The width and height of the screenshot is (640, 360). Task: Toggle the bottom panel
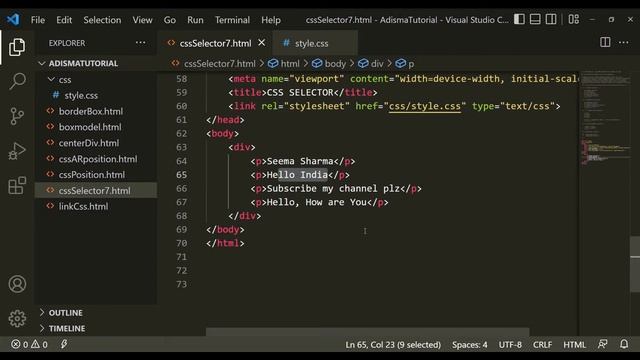(535, 19)
